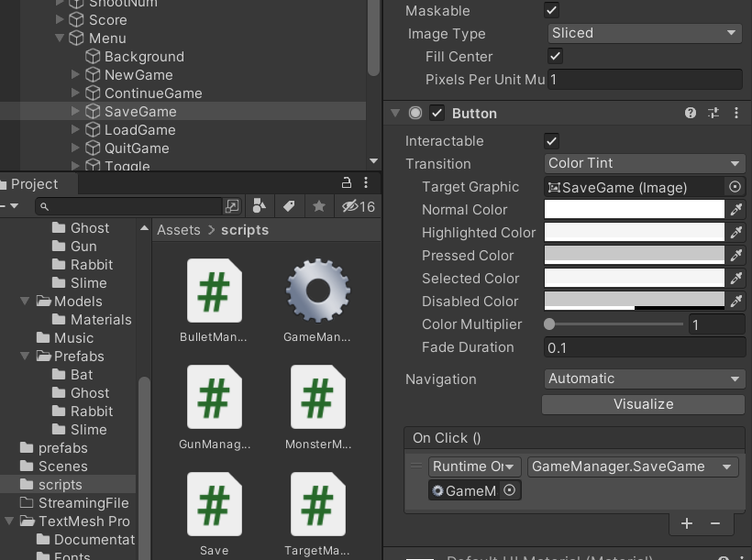Collapse the Button component foldout
This screenshot has height=560, width=752.
pyautogui.click(x=395, y=113)
